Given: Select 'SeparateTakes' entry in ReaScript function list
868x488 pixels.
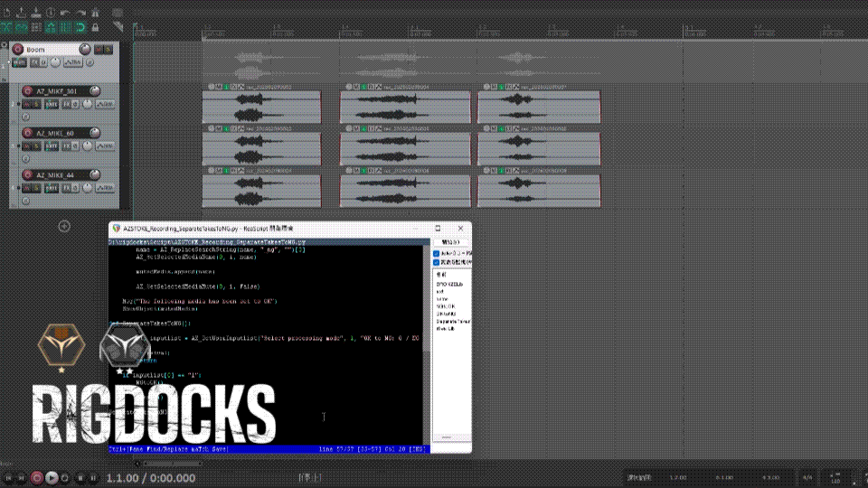Looking at the screenshot, I should (453, 322).
